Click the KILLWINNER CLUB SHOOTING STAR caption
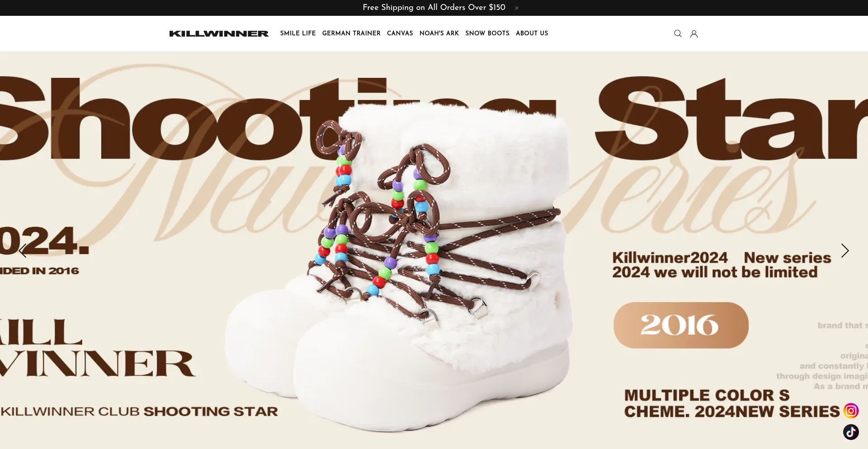 coord(139,411)
